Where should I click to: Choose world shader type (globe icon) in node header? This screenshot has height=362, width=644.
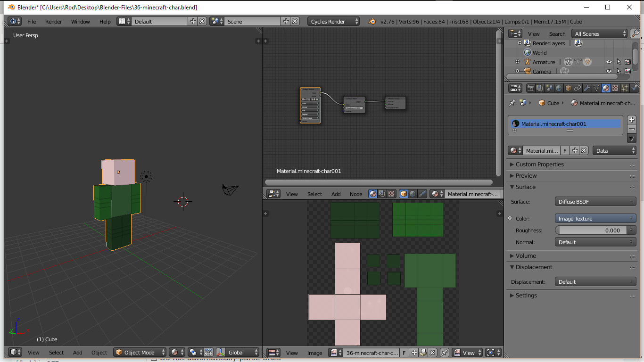(x=413, y=194)
